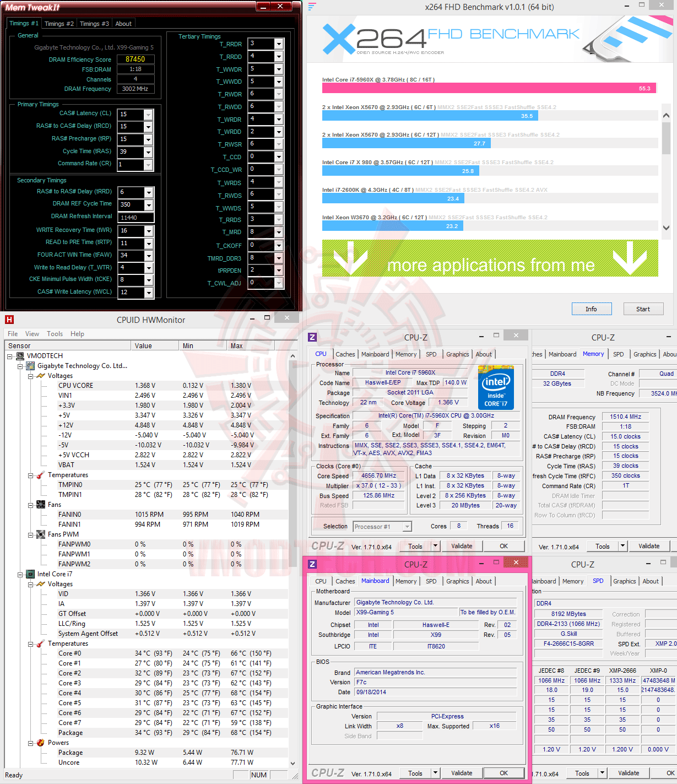Click the Powers flame icon in HWMonitor
The image size is (677, 784).
(x=41, y=743)
